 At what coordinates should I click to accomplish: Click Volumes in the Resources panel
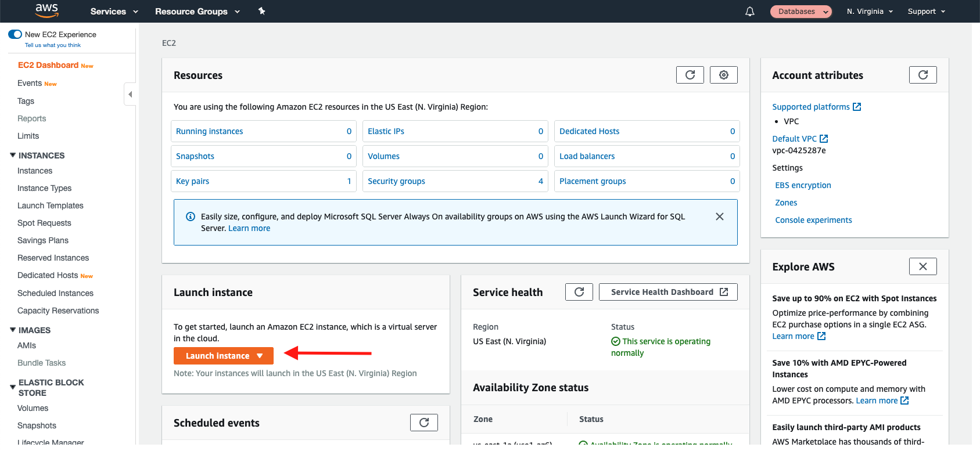[383, 156]
